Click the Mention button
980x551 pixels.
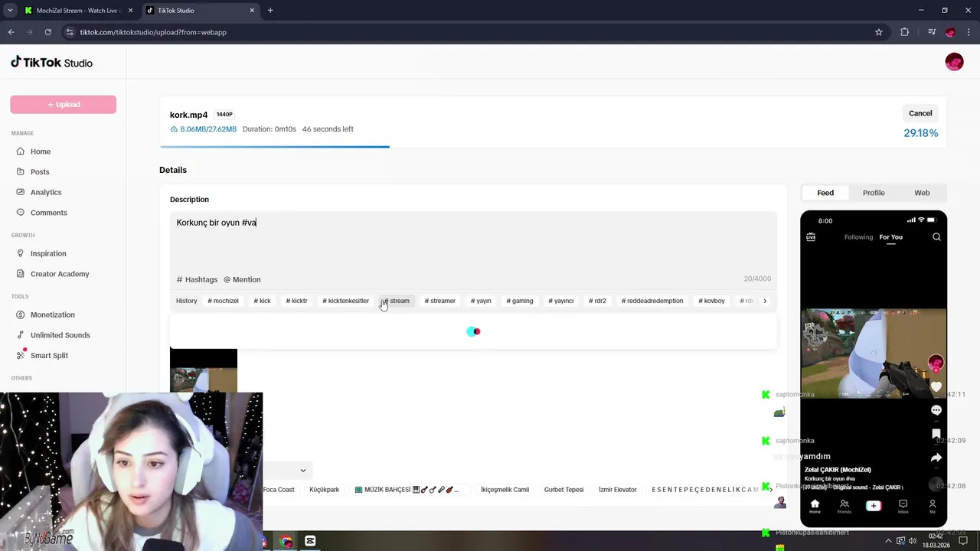click(242, 279)
